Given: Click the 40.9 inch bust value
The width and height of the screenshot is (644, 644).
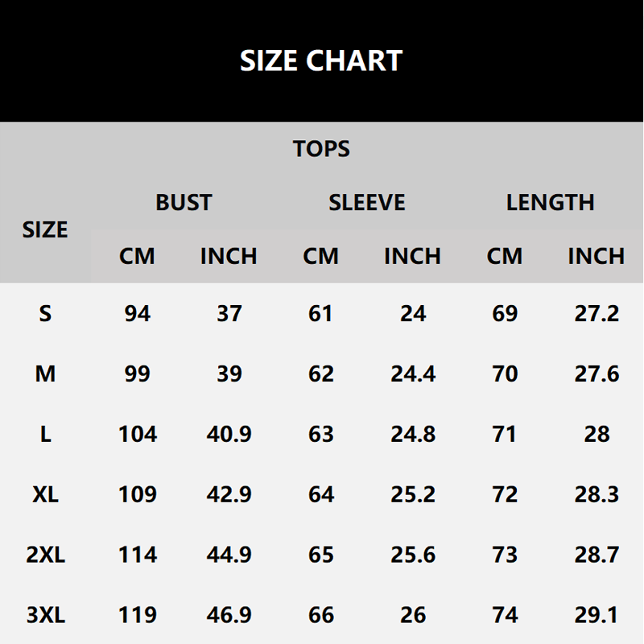Looking at the screenshot, I should (229, 434).
